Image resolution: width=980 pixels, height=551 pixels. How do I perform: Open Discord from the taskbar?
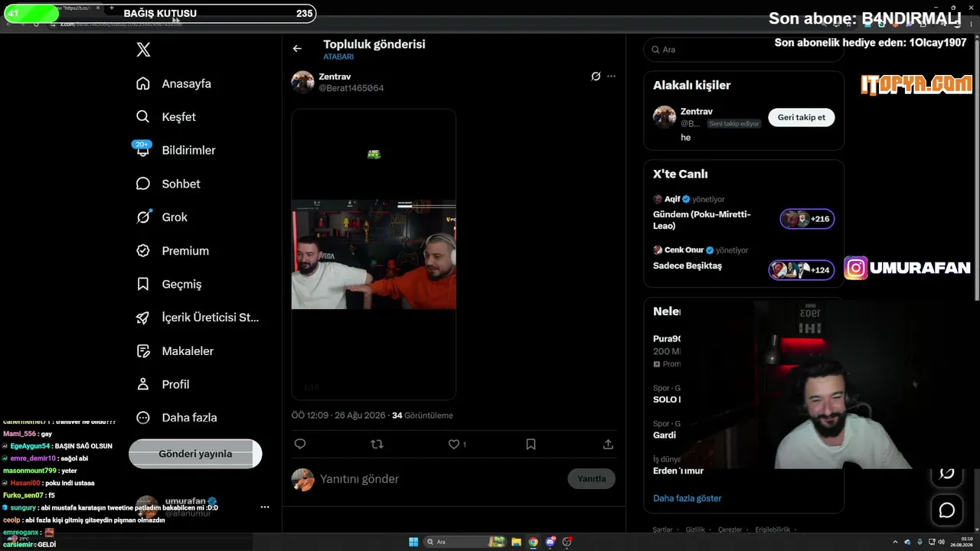tap(550, 542)
